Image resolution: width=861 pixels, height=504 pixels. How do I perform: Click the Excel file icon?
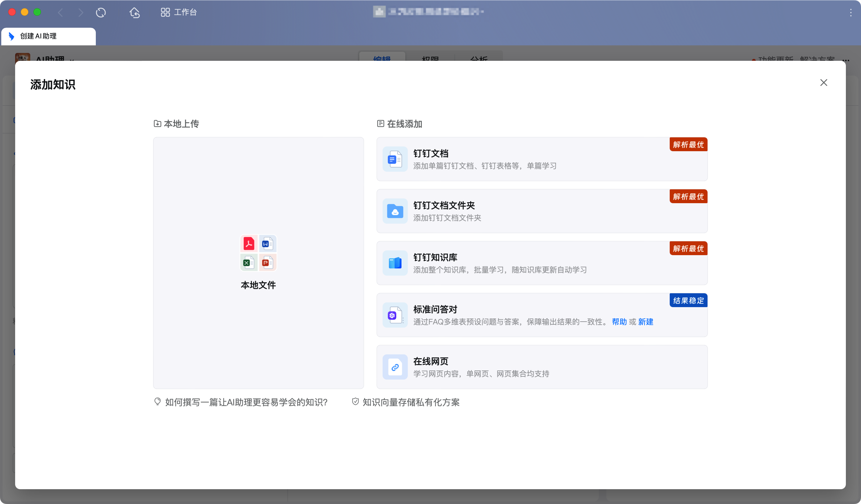click(x=249, y=263)
